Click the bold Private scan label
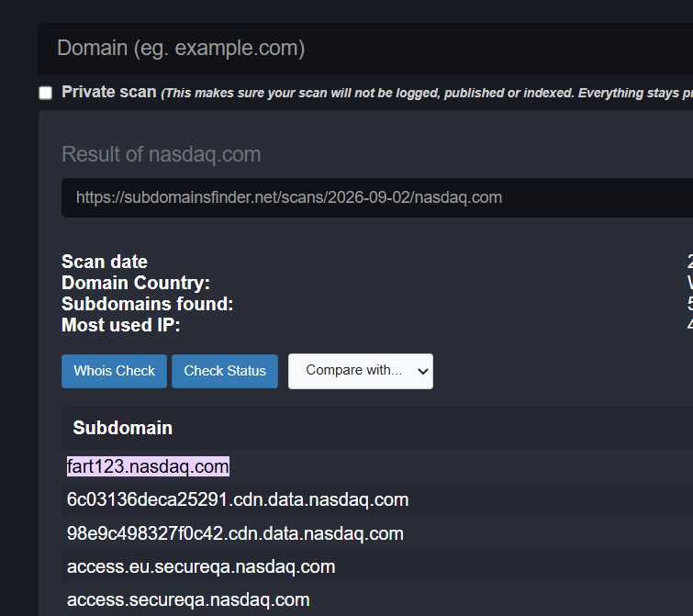 pyautogui.click(x=108, y=92)
